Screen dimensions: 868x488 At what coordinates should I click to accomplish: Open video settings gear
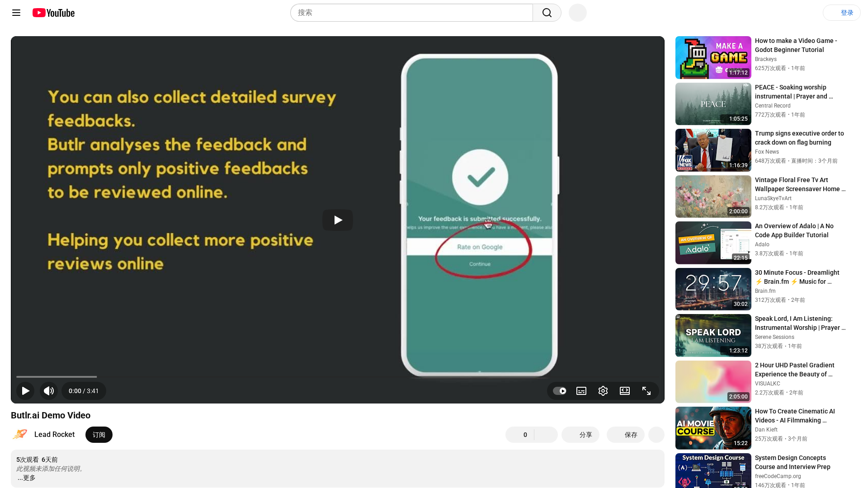coord(603,391)
